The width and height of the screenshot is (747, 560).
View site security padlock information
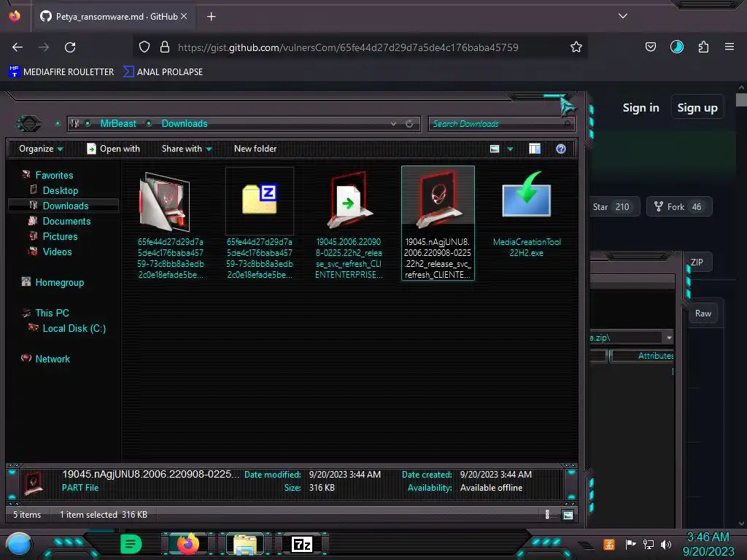pyautogui.click(x=165, y=47)
